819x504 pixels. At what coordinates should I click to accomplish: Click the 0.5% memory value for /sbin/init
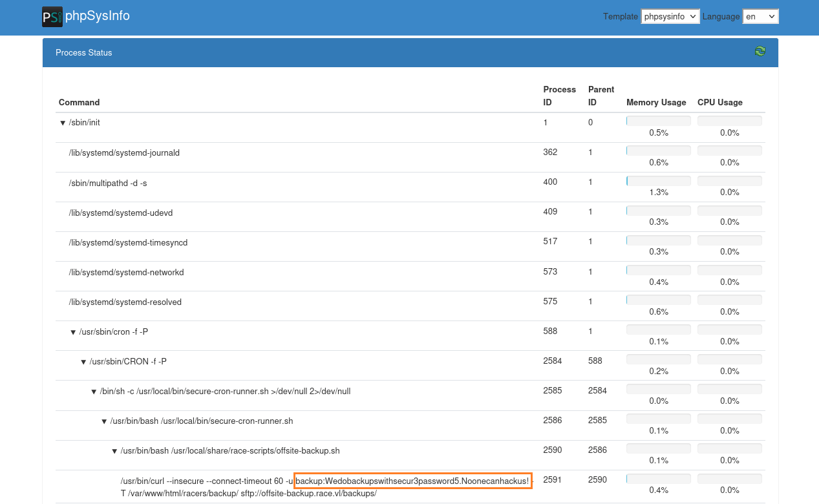coord(659,133)
